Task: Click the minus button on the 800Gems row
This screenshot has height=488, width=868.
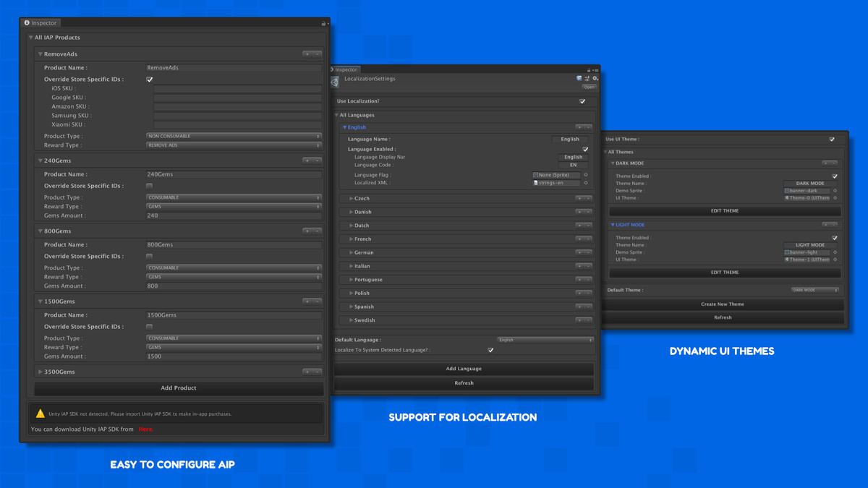Action: [317, 231]
